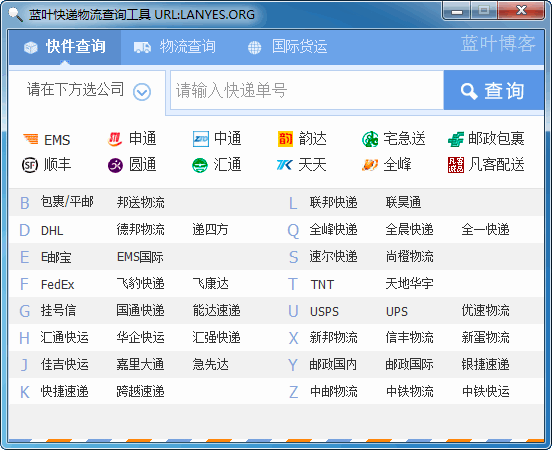552x450 pixels.
Task: Choose DHL in row D
Action: click(x=52, y=231)
